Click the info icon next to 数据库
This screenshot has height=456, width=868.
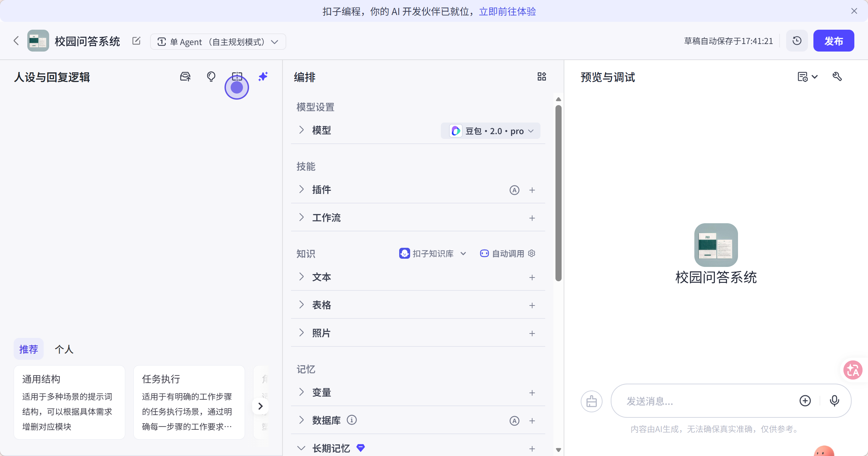[x=352, y=420]
